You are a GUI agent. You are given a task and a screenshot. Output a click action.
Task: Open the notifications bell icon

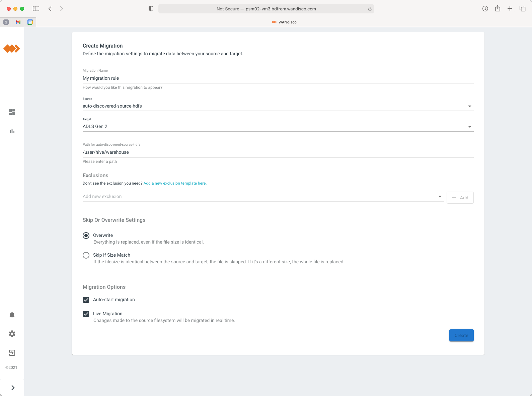[12, 315]
